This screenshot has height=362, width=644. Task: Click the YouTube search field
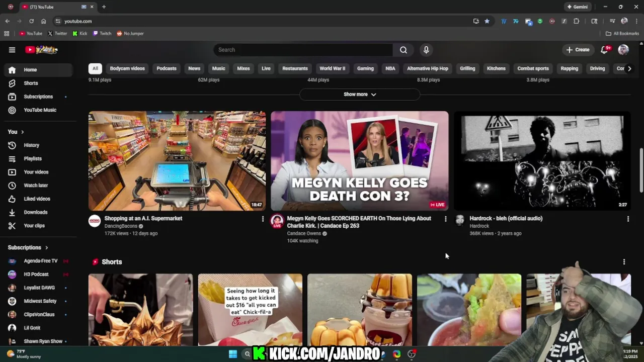[303, 50]
